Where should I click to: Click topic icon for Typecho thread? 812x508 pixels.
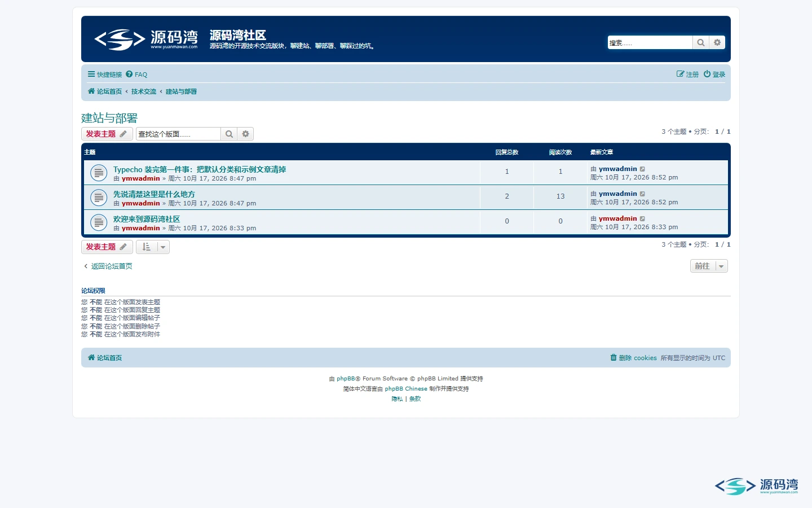(x=99, y=173)
